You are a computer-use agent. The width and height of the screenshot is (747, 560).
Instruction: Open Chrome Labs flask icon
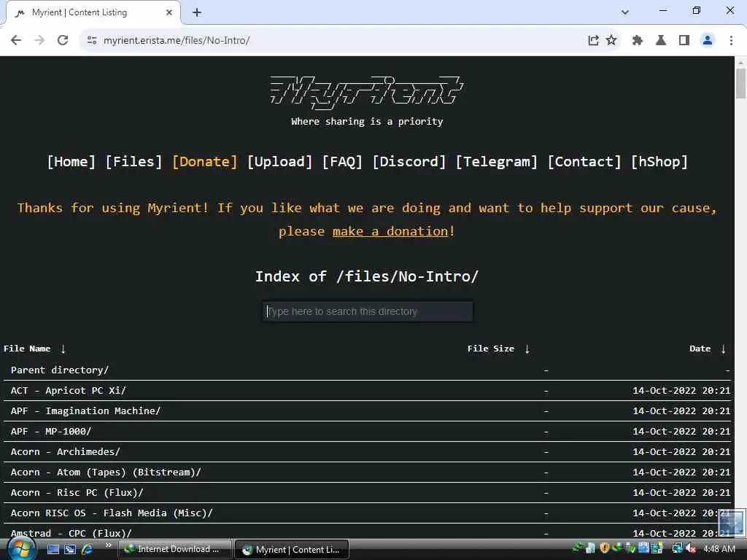661,41
